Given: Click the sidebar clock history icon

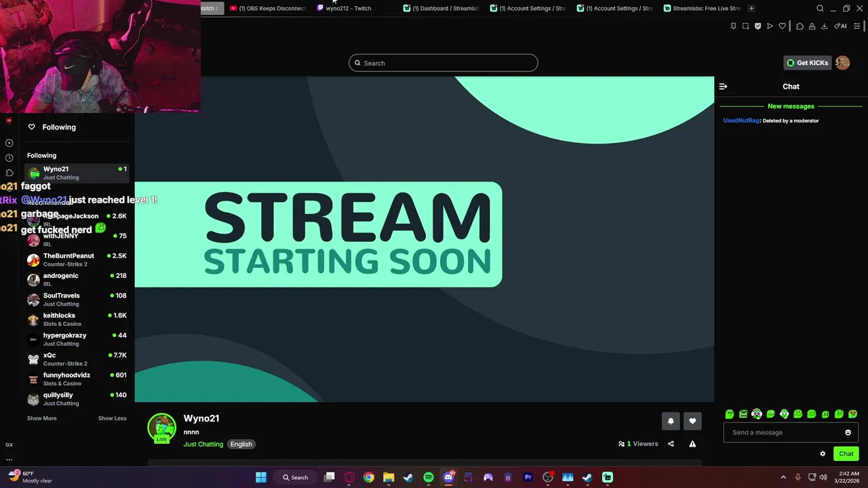Looking at the screenshot, I should coord(9,158).
